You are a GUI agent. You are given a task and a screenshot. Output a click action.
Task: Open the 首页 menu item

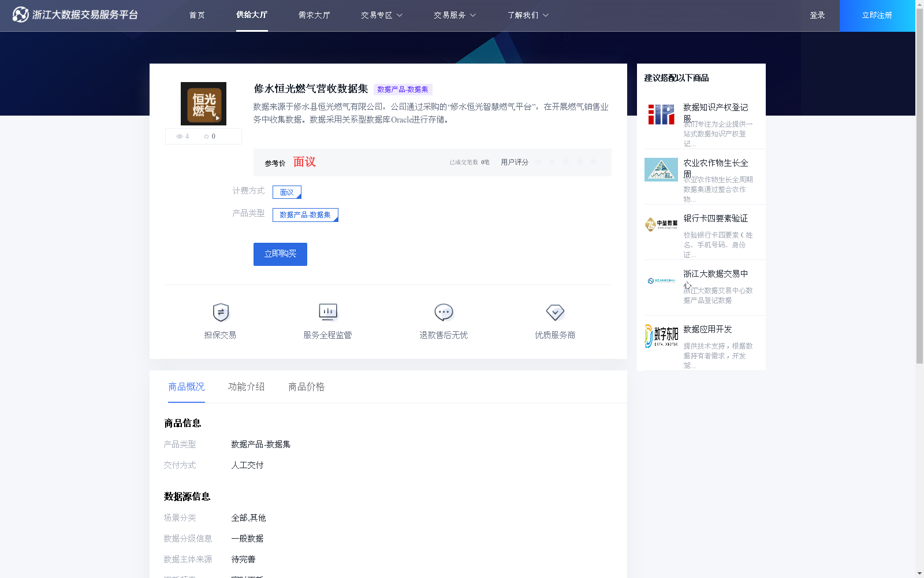coord(197,15)
